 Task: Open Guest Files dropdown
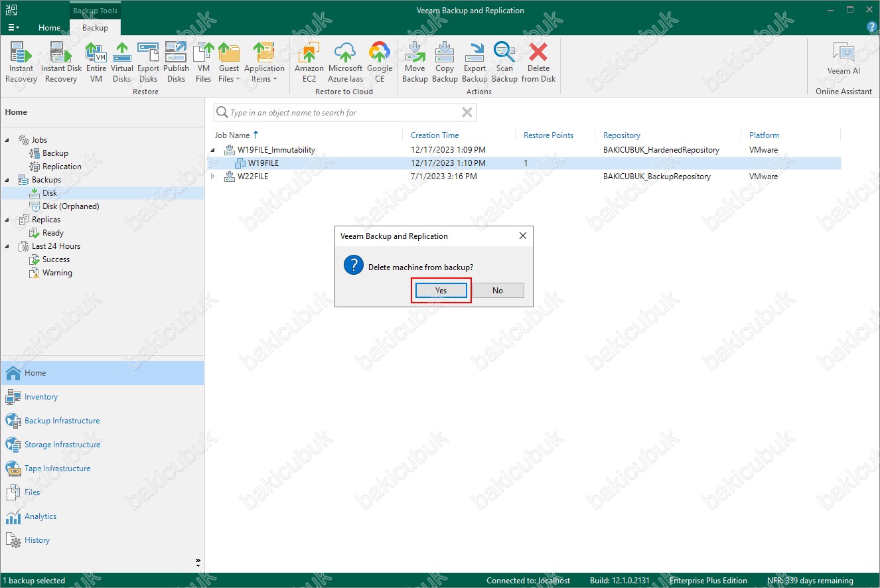tap(229, 62)
